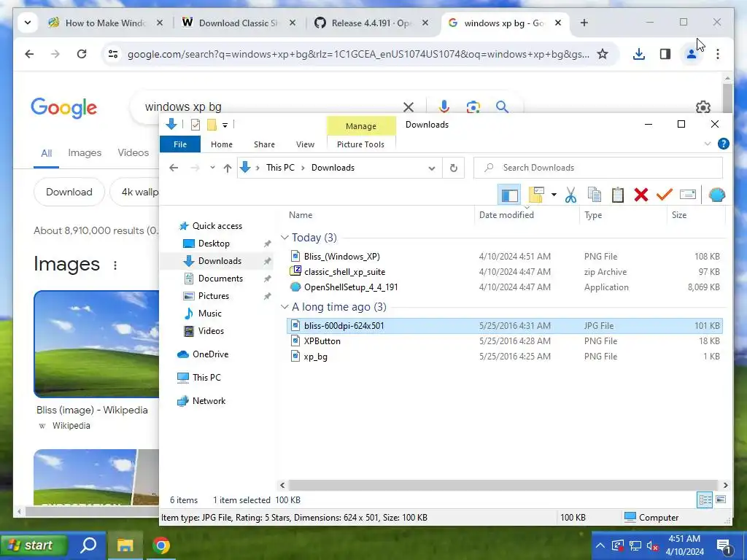Click the Paste clipboard icon in toolbar
This screenshot has width=747, height=560.
point(617,194)
